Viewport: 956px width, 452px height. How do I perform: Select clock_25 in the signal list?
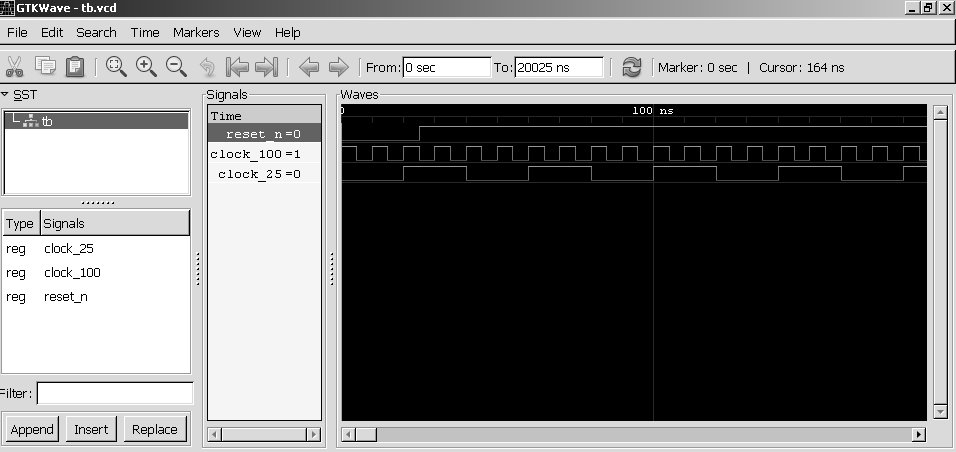[68, 248]
